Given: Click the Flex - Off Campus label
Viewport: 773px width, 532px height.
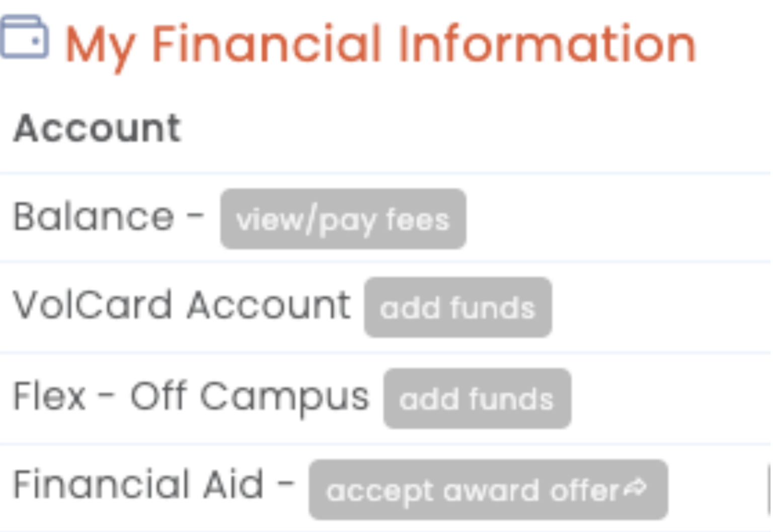Looking at the screenshot, I should tap(191, 396).
